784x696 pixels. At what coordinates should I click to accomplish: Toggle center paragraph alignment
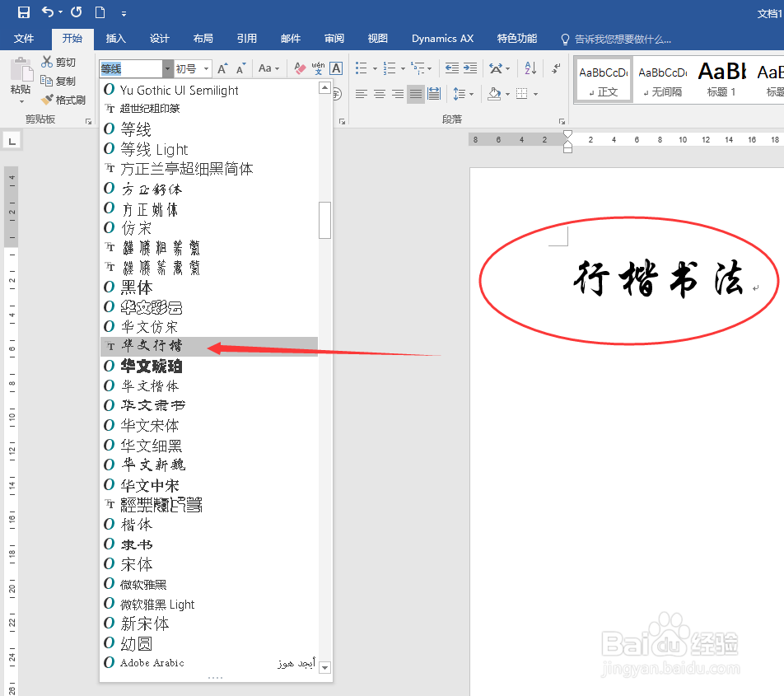379,93
